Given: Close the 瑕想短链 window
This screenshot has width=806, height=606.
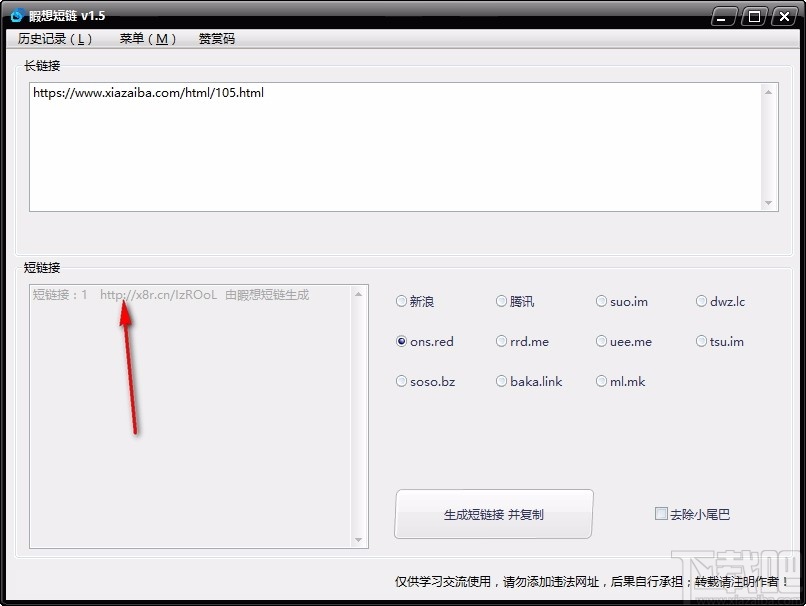Looking at the screenshot, I should click(784, 16).
